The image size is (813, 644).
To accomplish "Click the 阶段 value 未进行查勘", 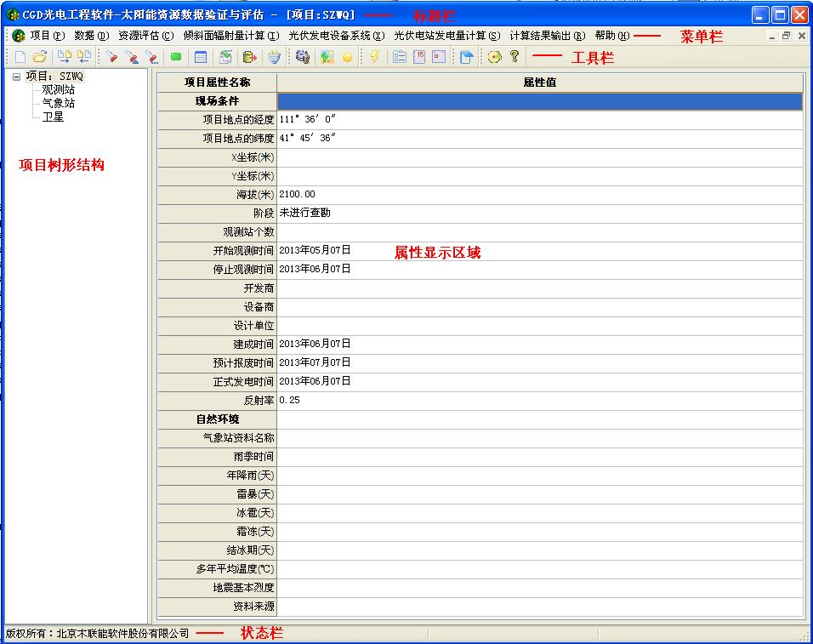I will point(304,213).
